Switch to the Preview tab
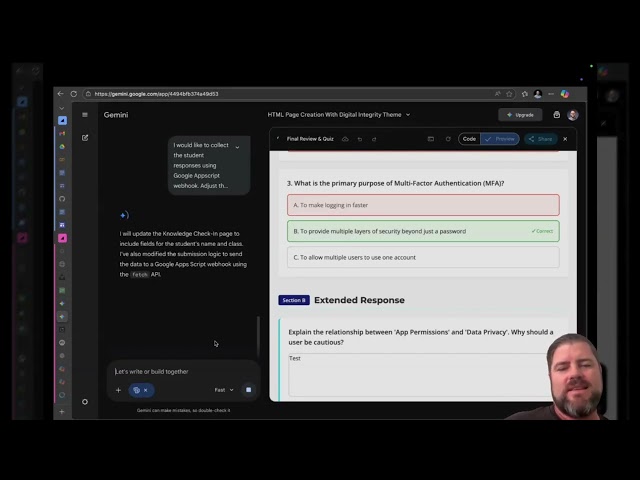The height and width of the screenshot is (480, 640). click(500, 139)
